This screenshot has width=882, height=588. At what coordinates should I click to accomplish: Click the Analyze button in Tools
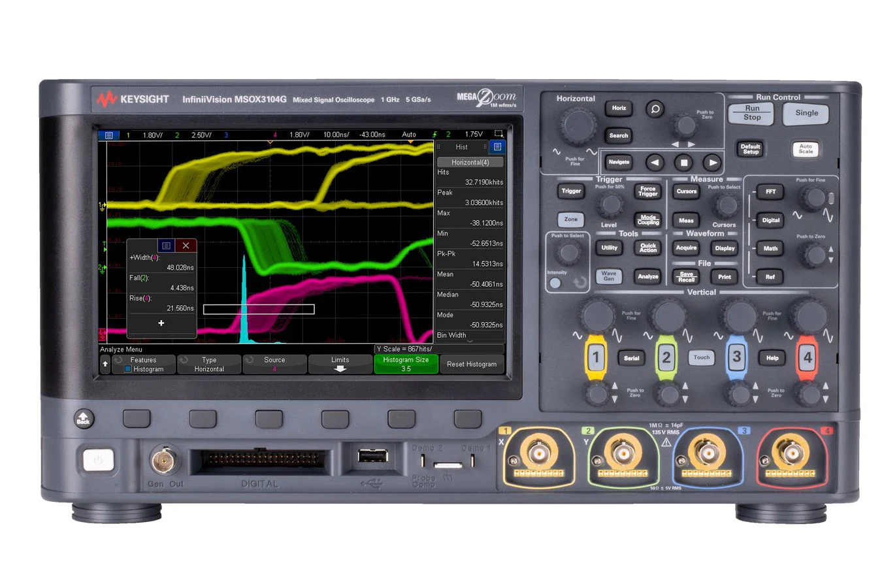coord(647,276)
